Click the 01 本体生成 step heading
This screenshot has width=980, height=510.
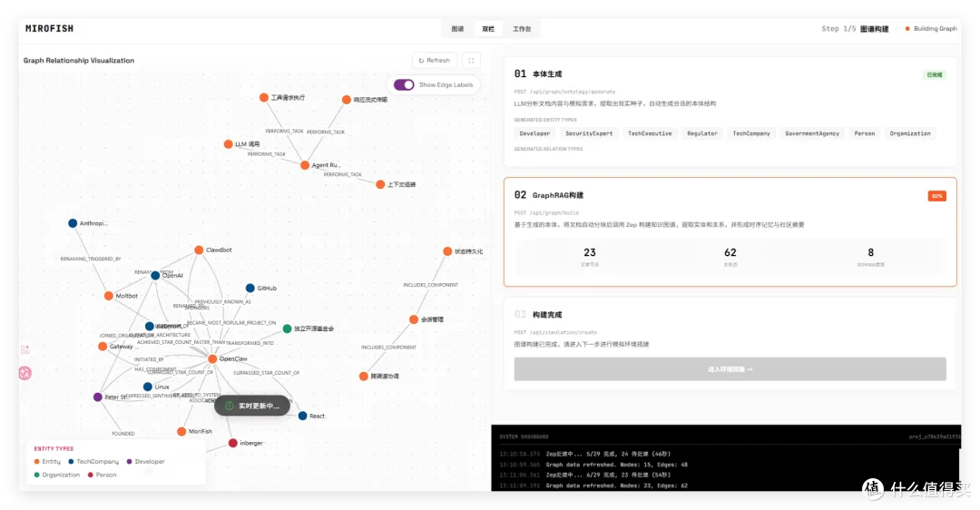point(538,74)
